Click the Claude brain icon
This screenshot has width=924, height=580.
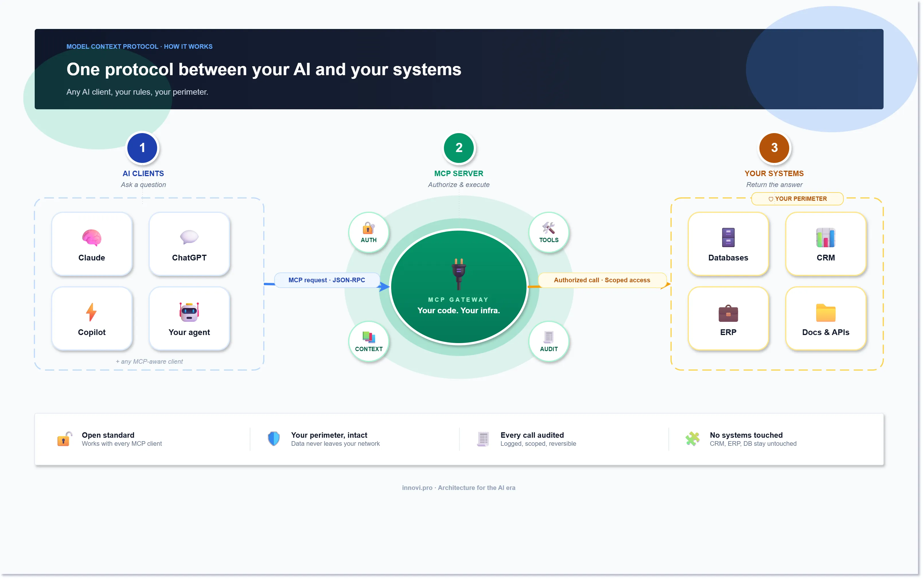92,238
